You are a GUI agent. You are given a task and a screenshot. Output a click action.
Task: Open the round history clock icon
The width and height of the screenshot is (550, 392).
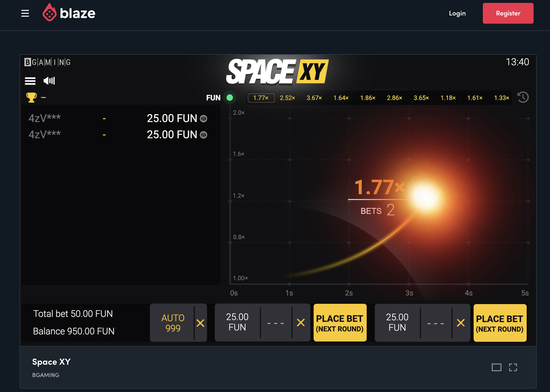pos(523,98)
